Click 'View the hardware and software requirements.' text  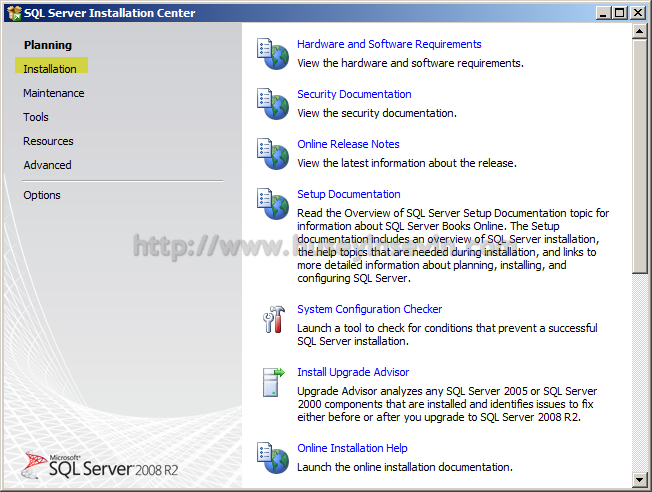click(410, 63)
